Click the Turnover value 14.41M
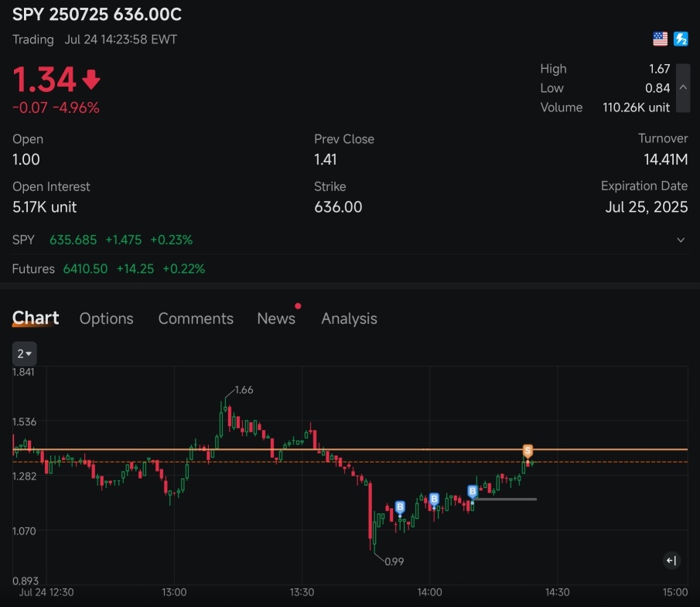This screenshot has height=607, width=700. point(666,159)
